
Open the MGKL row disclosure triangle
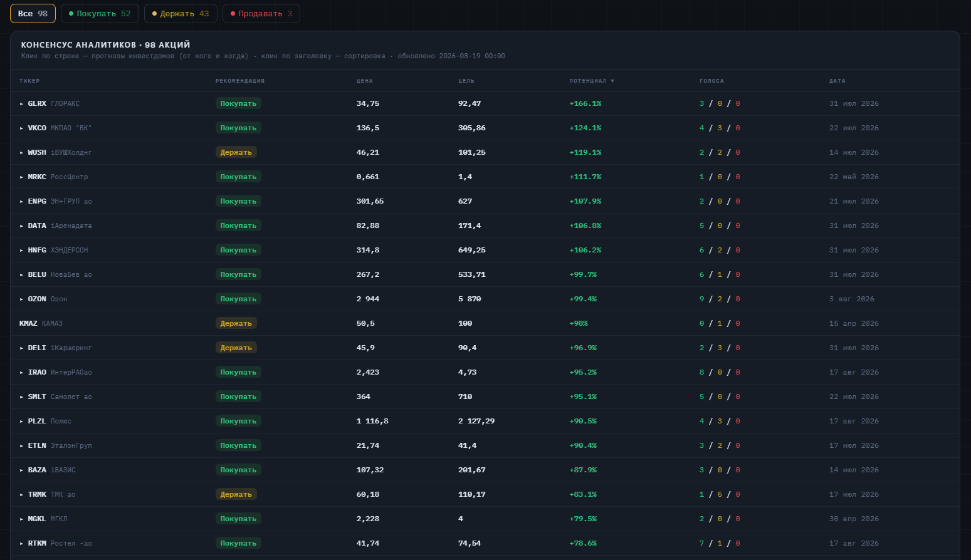pyautogui.click(x=21, y=519)
